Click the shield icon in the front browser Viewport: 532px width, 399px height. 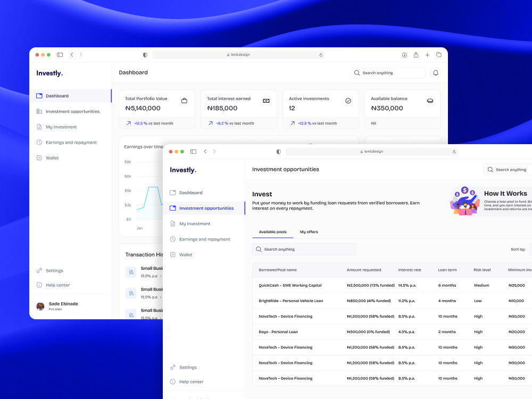click(279, 152)
